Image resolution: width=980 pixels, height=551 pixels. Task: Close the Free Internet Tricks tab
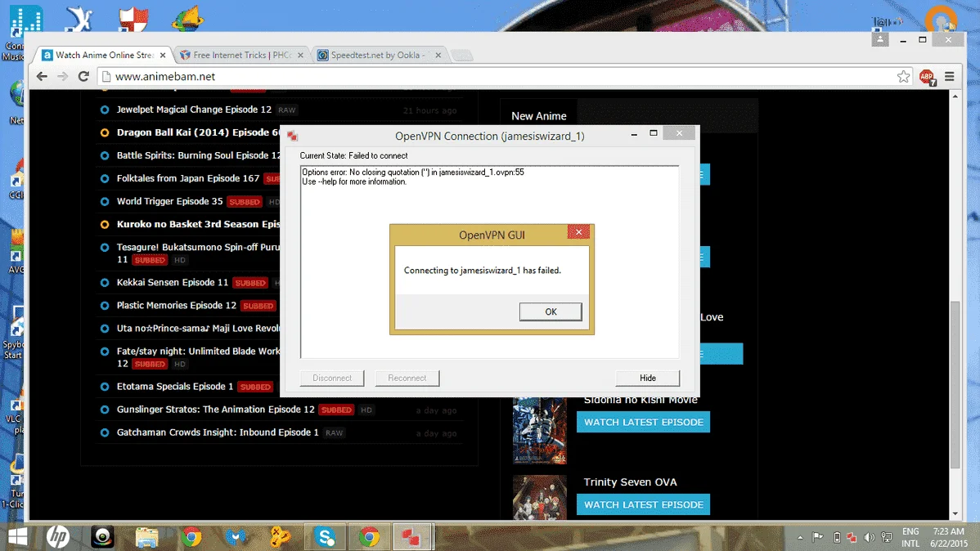click(x=300, y=55)
